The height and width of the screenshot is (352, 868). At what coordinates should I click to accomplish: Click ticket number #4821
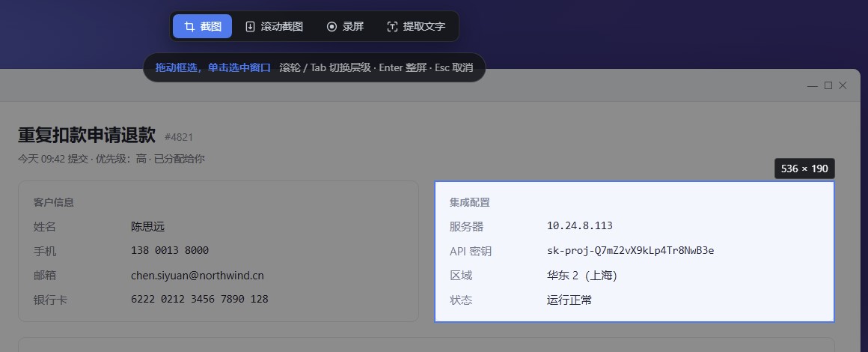pos(179,137)
